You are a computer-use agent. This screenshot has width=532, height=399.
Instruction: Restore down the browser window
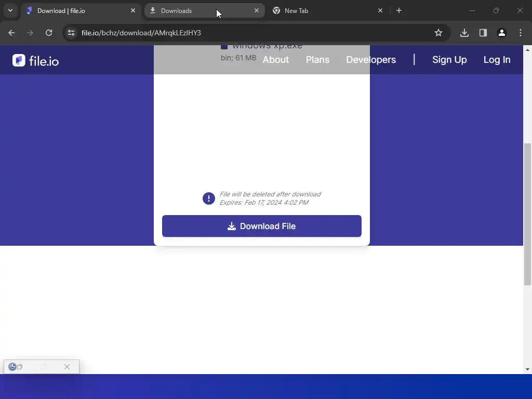point(496,10)
